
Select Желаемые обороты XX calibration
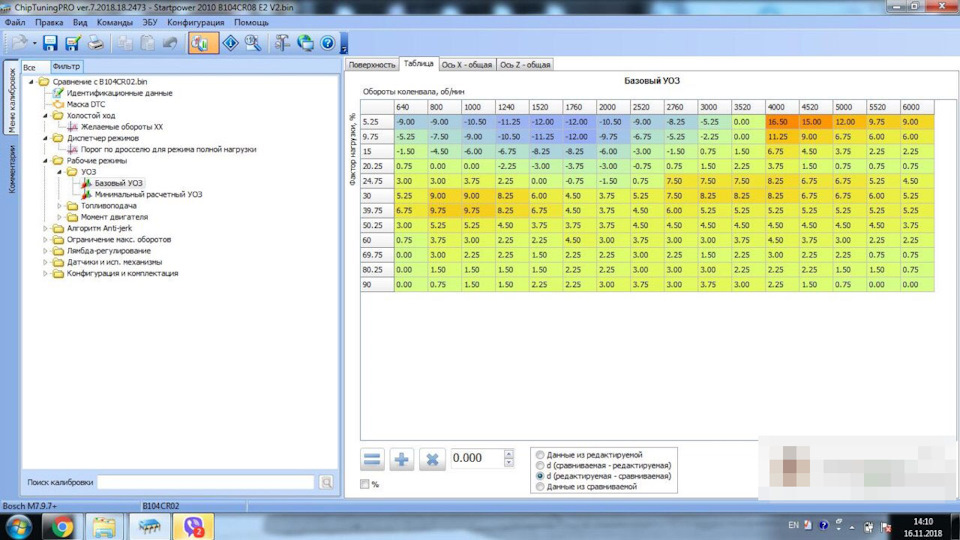122,127
